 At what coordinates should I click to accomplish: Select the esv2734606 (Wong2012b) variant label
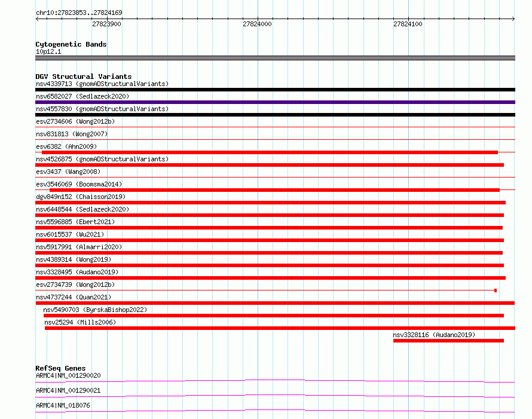[x=75, y=121]
